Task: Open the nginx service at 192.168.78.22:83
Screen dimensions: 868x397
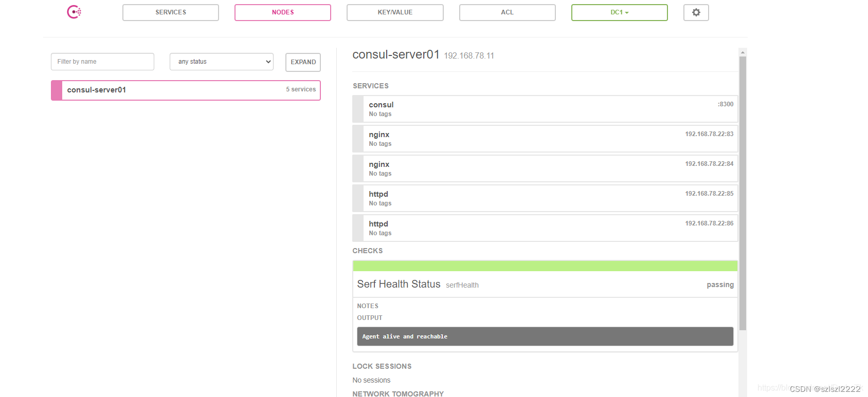Action: click(x=545, y=139)
